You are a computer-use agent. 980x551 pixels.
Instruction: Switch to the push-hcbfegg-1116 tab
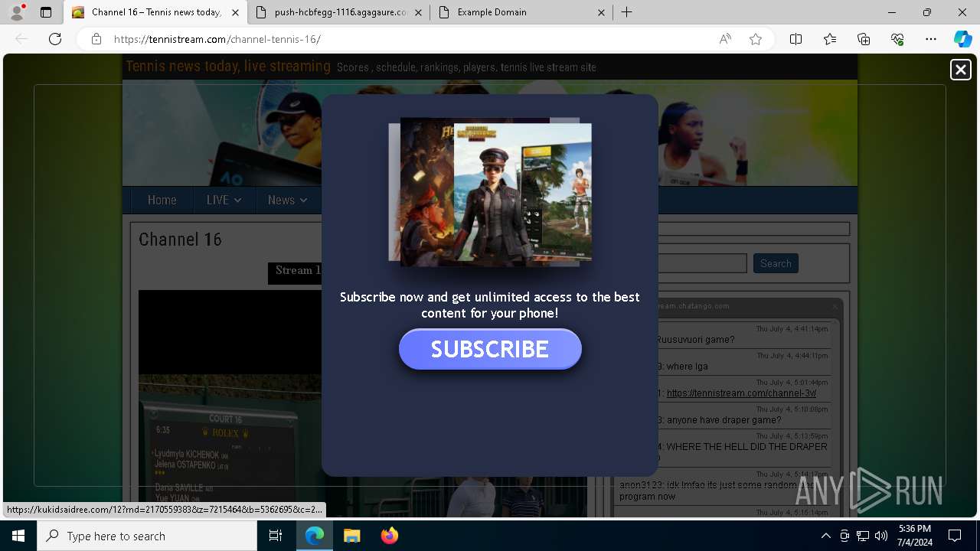point(340,12)
